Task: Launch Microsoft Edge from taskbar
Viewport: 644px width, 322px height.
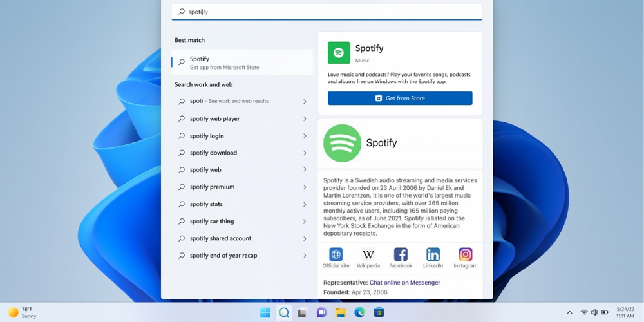Action: [359, 312]
